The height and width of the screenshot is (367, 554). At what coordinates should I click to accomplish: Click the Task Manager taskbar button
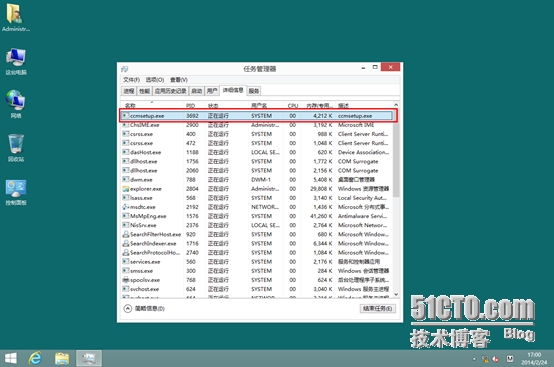(88, 359)
